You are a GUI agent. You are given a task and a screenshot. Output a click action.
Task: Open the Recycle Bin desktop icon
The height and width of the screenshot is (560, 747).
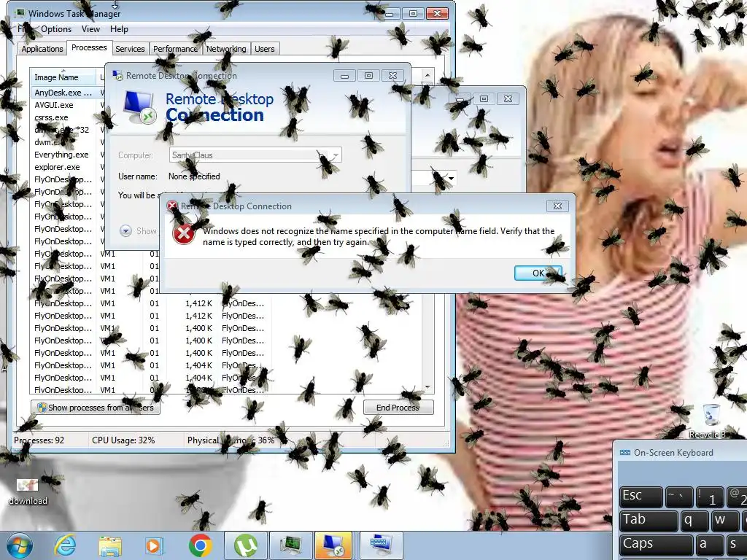[x=711, y=421]
